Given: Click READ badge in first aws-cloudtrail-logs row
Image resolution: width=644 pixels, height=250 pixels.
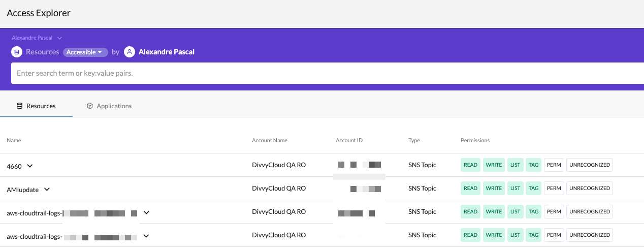Looking at the screenshot, I should tap(471, 212).
